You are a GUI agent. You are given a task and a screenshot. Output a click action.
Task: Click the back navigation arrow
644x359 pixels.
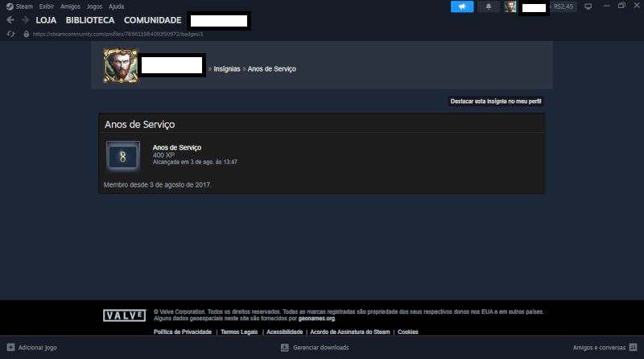point(10,20)
